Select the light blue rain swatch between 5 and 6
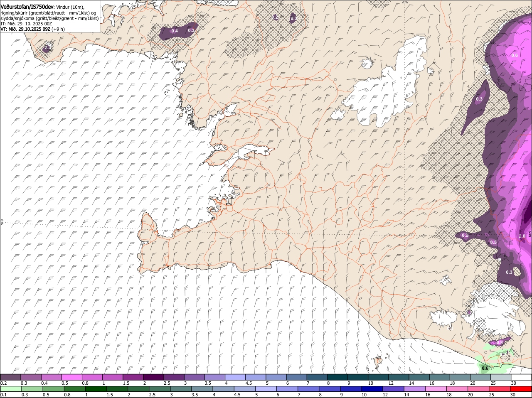This screenshot has height=398, width=532. [x=266, y=389]
